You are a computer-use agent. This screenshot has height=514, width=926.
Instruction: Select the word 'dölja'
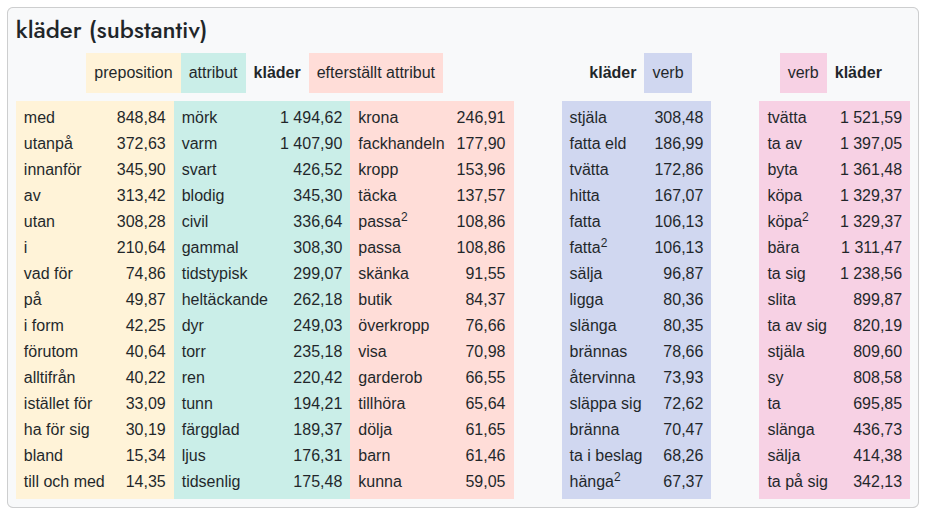(x=375, y=430)
